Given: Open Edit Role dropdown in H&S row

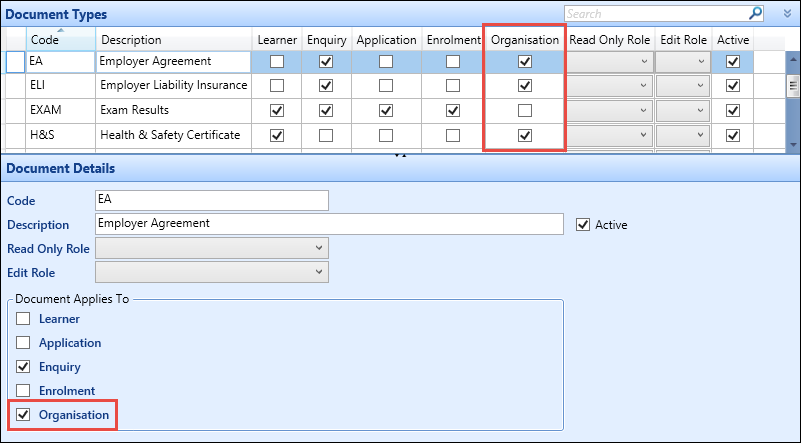Looking at the screenshot, I should [x=683, y=135].
